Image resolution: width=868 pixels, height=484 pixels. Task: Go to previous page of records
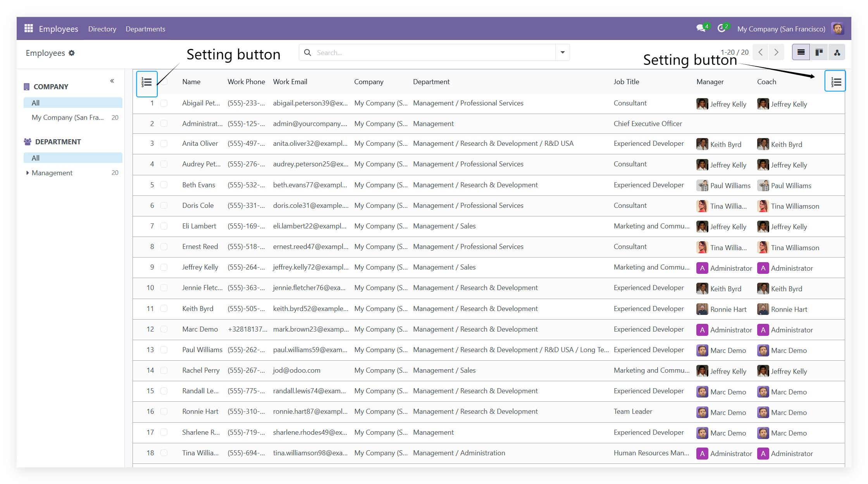coord(761,52)
